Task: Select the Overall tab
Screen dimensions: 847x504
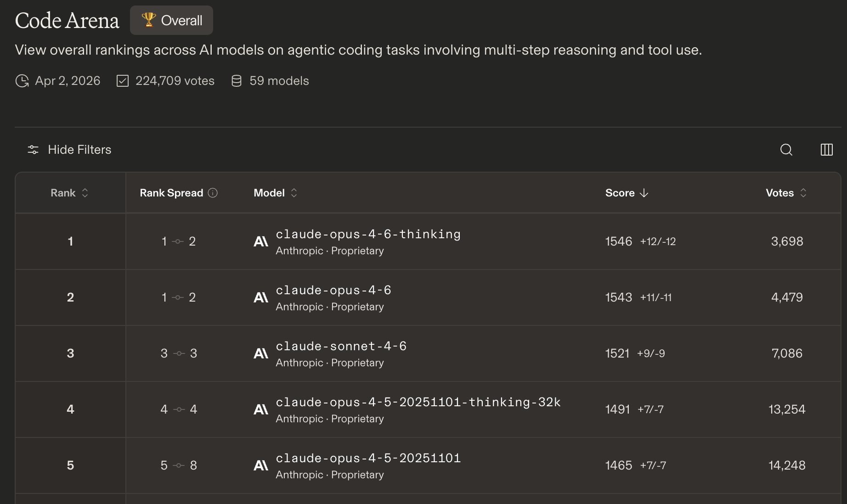Action: click(x=171, y=20)
